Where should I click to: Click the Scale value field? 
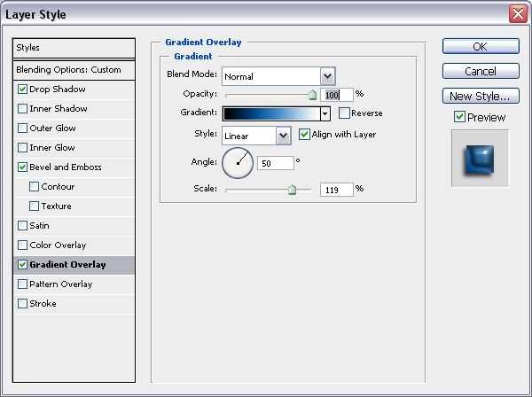pos(337,190)
